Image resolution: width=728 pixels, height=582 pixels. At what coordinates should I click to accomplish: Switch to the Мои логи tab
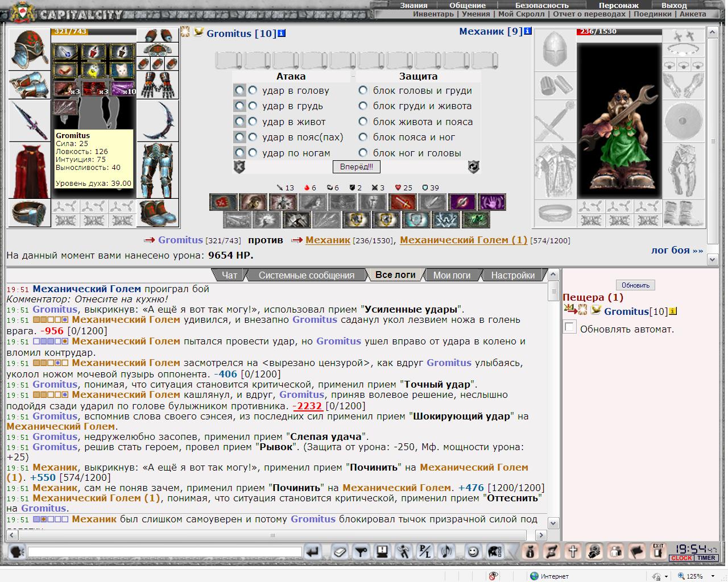[x=452, y=275]
